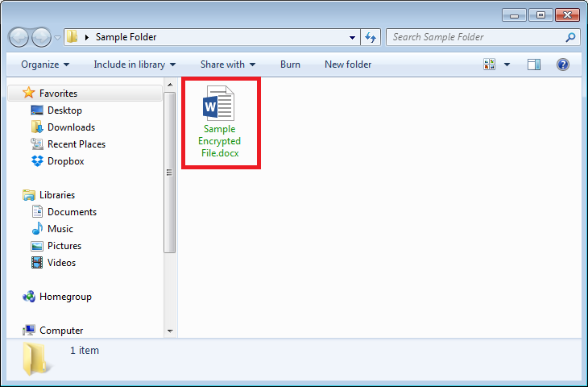The width and height of the screenshot is (588, 387).
Task: Open the Include in library dropdown
Action: pyautogui.click(x=135, y=64)
